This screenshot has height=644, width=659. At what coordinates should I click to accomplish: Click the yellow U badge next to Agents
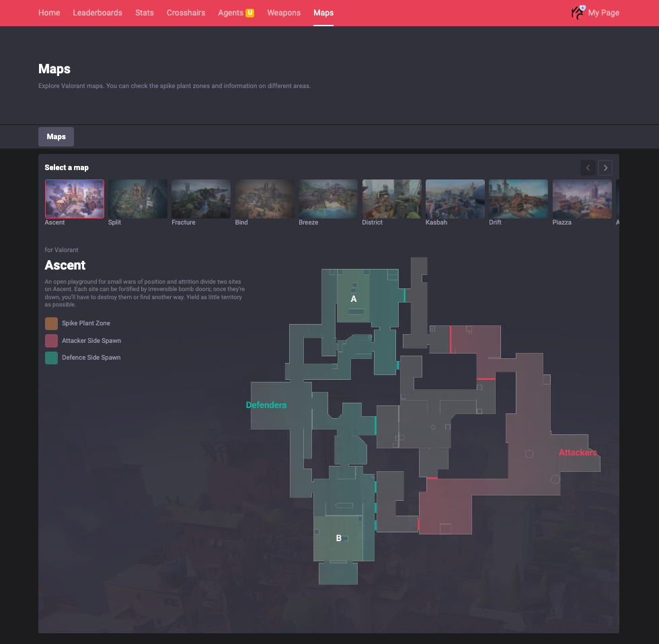point(249,13)
